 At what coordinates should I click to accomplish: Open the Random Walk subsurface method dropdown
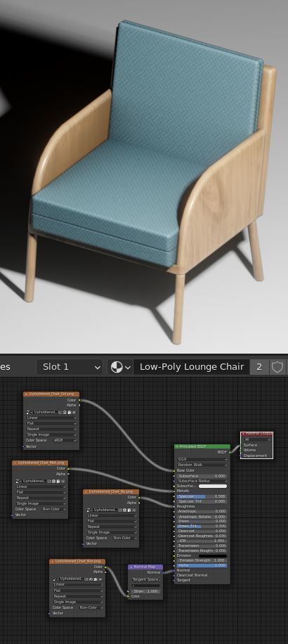coord(202,465)
